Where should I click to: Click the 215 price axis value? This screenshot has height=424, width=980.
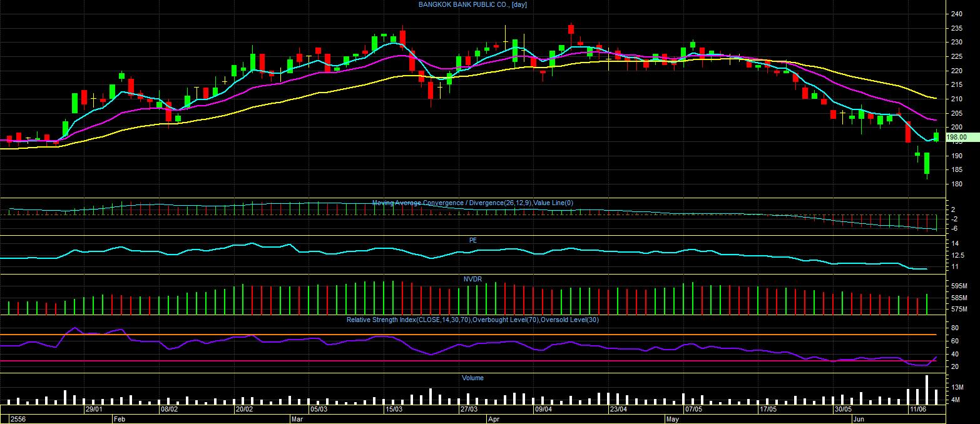coord(957,85)
